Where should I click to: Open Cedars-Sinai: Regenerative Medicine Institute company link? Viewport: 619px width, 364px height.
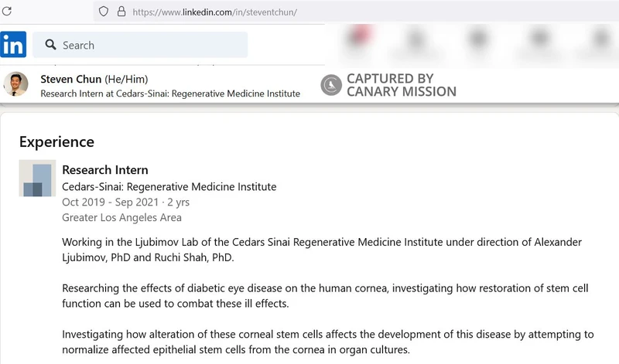(169, 186)
